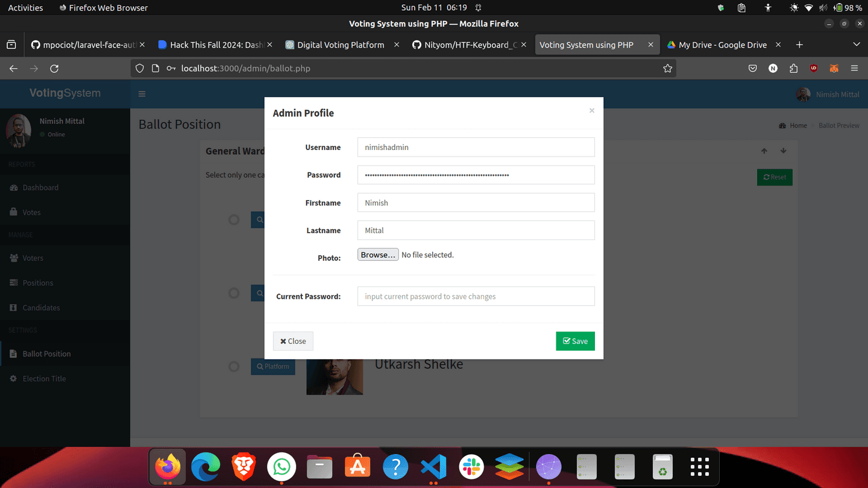Click the Username input field

coord(476,147)
